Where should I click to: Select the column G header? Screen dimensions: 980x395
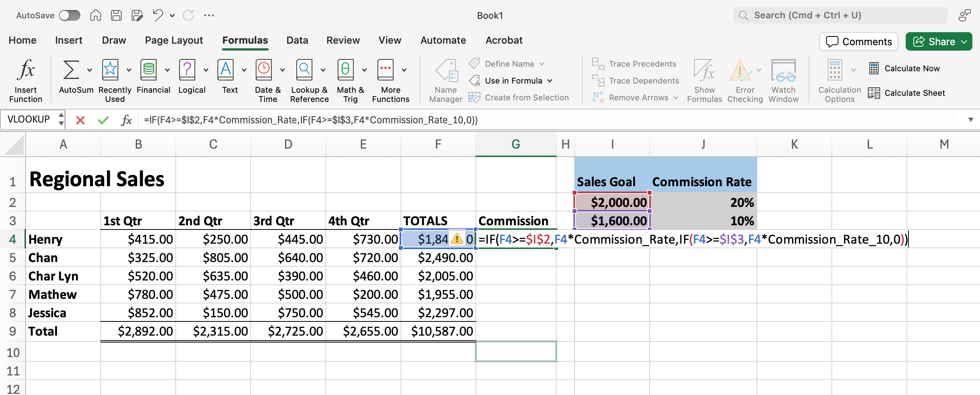tap(516, 144)
